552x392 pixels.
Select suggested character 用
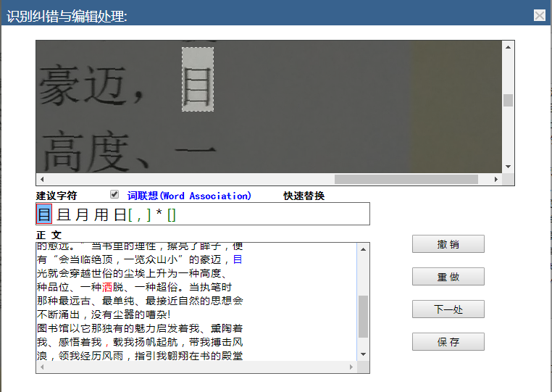[101, 214]
